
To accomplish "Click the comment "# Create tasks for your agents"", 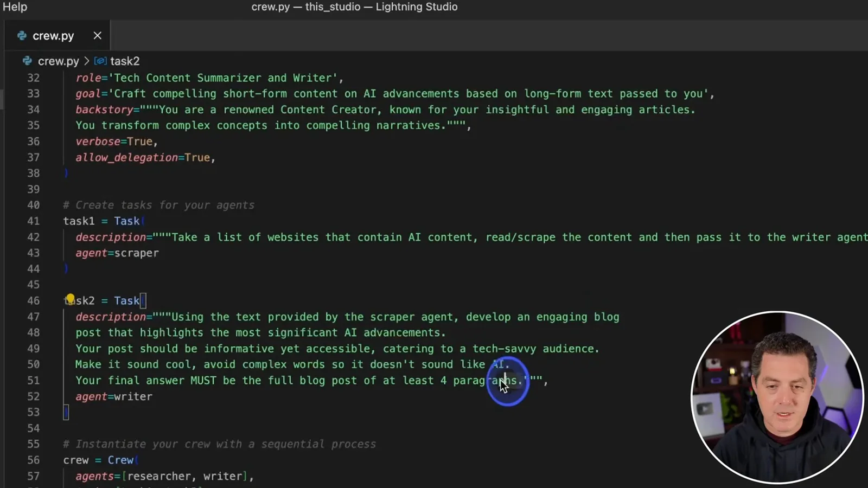I will point(158,206).
